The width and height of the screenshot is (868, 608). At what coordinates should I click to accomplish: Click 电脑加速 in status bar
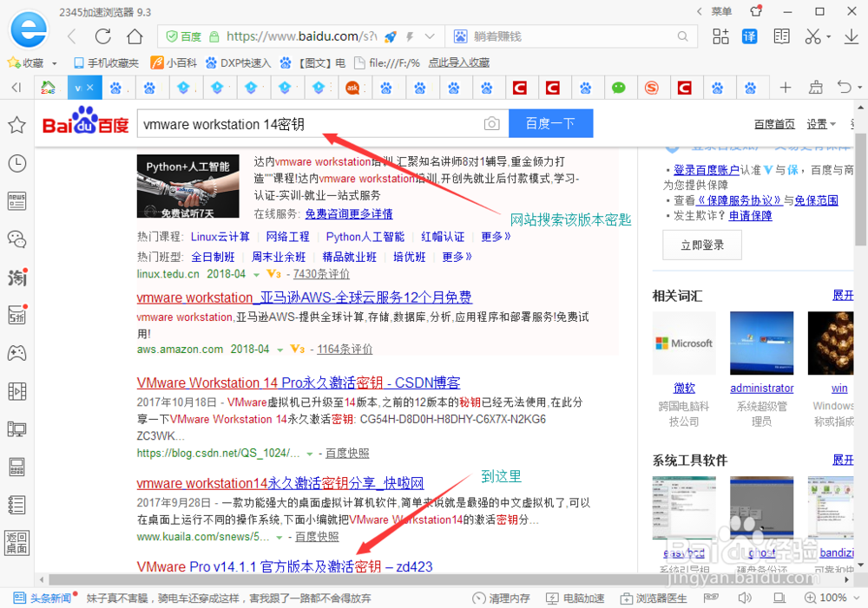[575, 598]
